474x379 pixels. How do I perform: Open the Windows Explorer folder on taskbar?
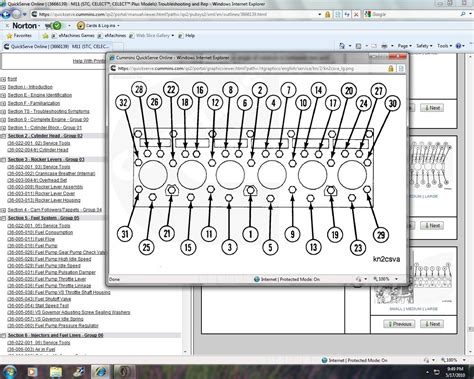56,372
